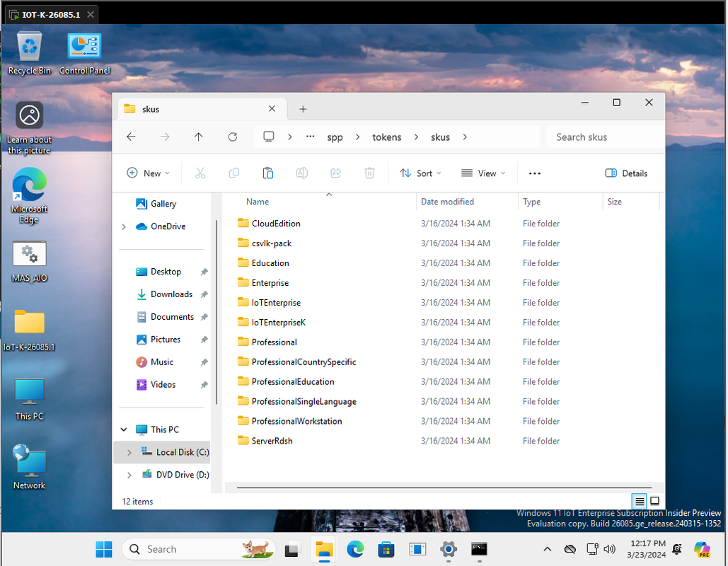Screen dimensions: 728x566
Task: Click the PC monitor icon in address bar
Action: click(268, 137)
